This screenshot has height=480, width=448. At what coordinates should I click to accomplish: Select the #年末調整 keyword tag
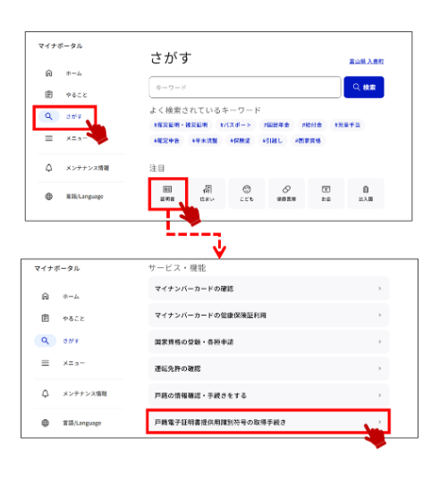point(205,141)
